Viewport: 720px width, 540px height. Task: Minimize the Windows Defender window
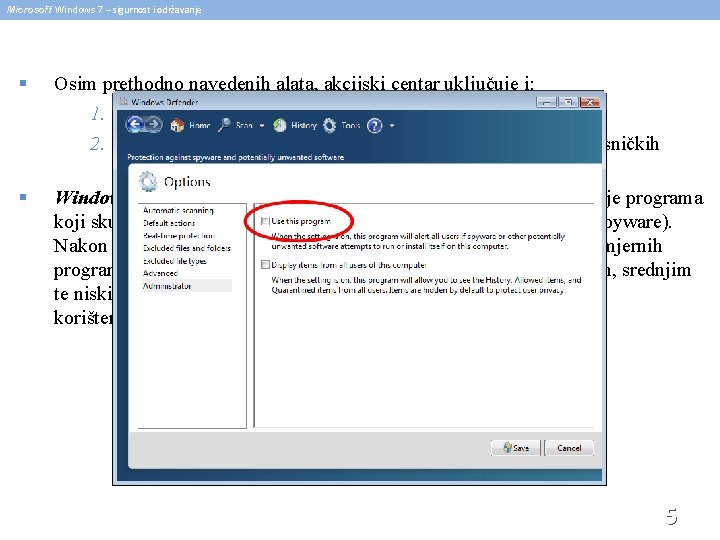[546, 102]
